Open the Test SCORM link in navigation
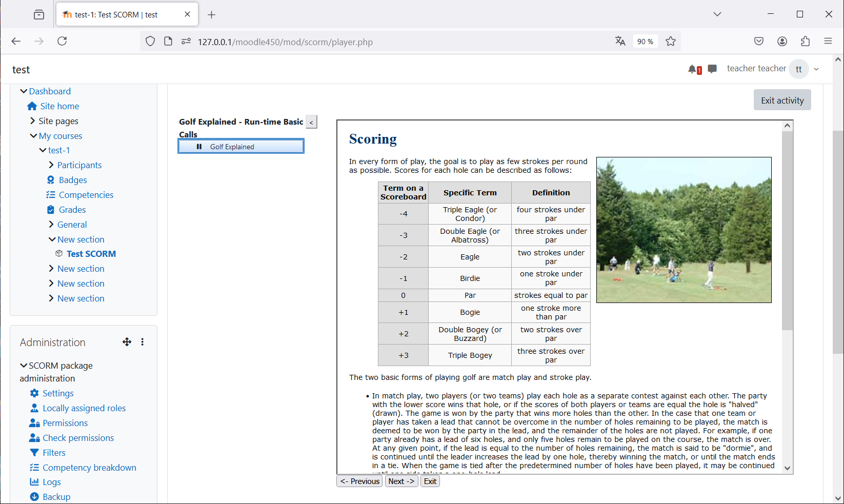The height and width of the screenshot is (504, 844). (x=91, y=254)
